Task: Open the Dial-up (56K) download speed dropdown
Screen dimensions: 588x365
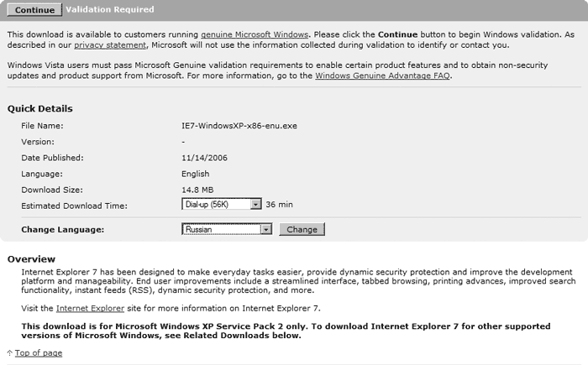Action: click(x=222, y=204)
